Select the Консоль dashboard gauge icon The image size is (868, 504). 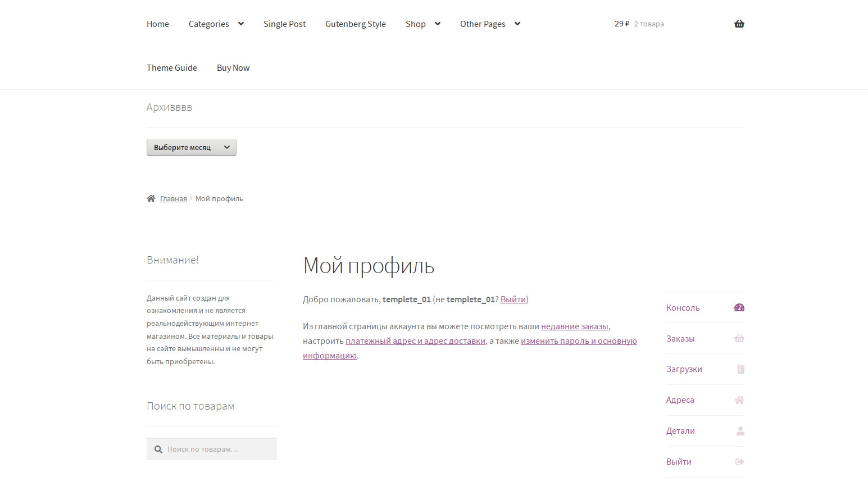[739, 307]
